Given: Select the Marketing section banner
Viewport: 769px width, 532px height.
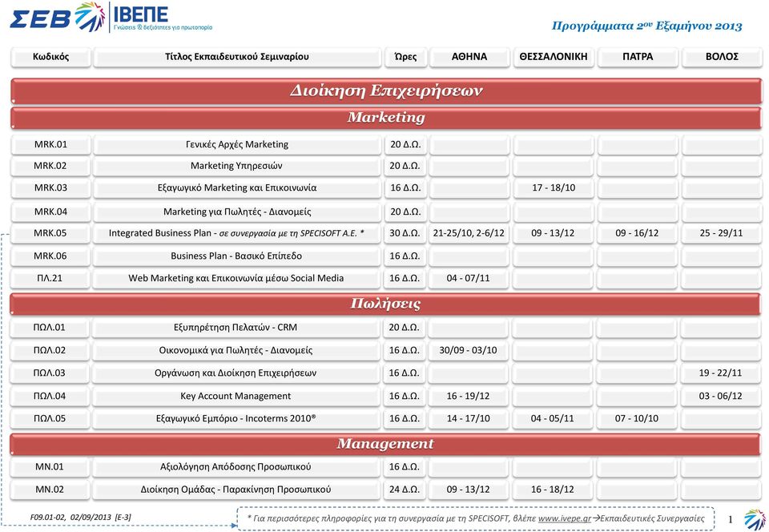Looking at the screenshot, I should [x=386, y=118].
